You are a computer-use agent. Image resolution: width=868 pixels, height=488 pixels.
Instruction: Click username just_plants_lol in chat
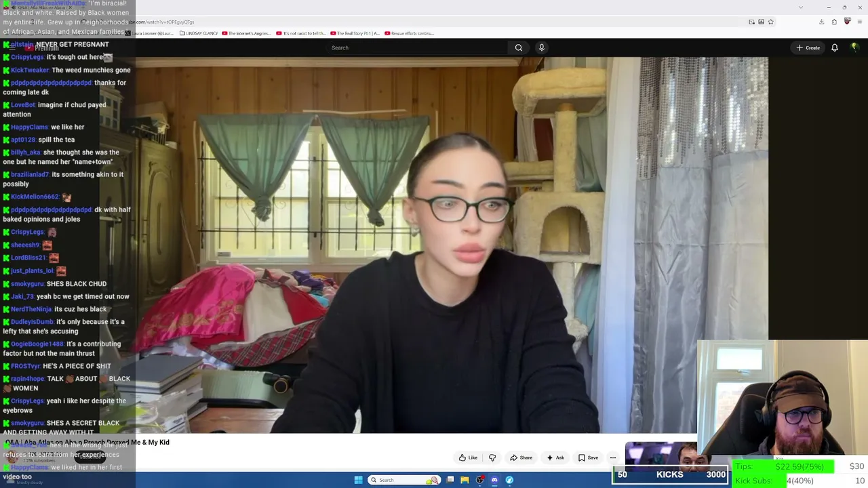[32, 271]
